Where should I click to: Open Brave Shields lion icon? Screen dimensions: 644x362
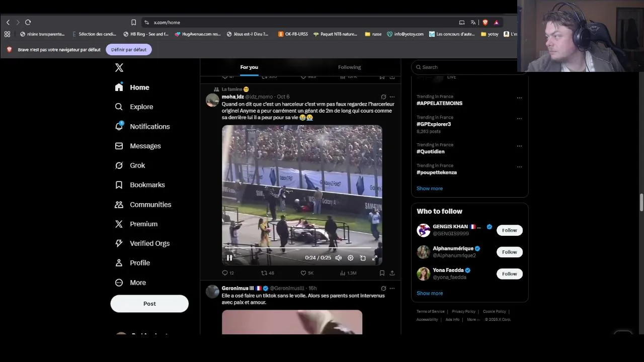(x=485, y=23)
